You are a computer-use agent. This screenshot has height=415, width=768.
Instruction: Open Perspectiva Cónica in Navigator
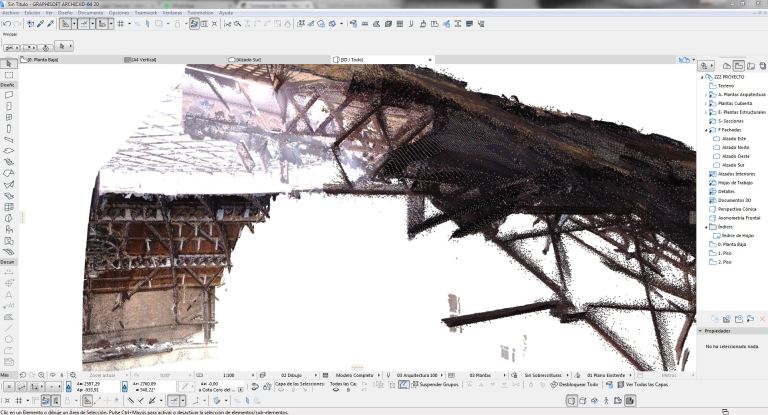738,209
